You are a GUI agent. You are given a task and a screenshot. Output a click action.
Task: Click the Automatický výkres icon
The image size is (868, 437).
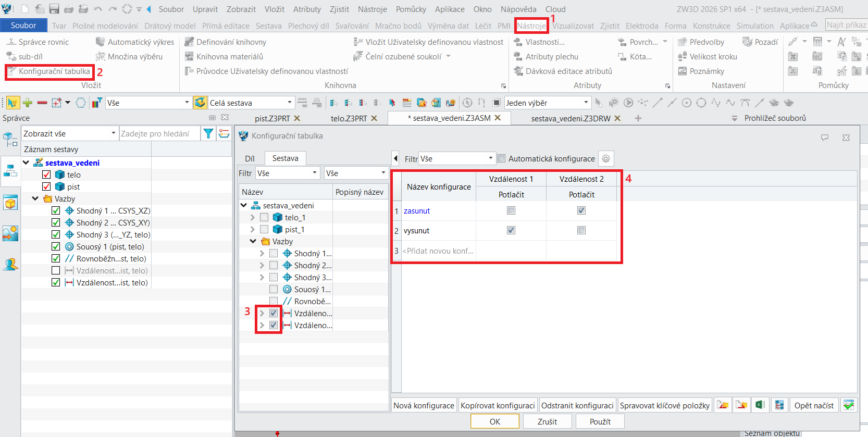[101, 42]
